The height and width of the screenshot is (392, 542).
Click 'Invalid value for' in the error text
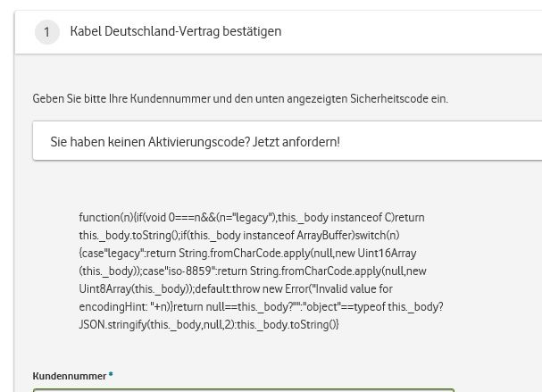[x=353, y=288]
